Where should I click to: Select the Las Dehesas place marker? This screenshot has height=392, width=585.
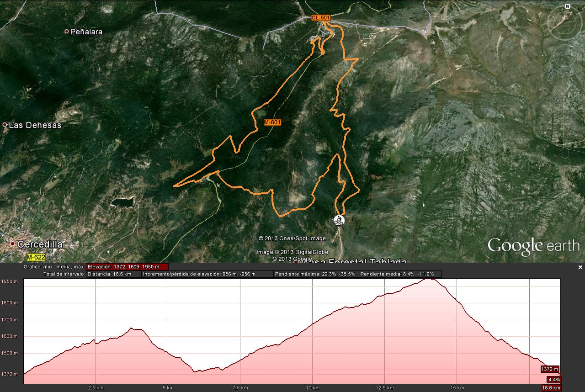click(5, 125)
